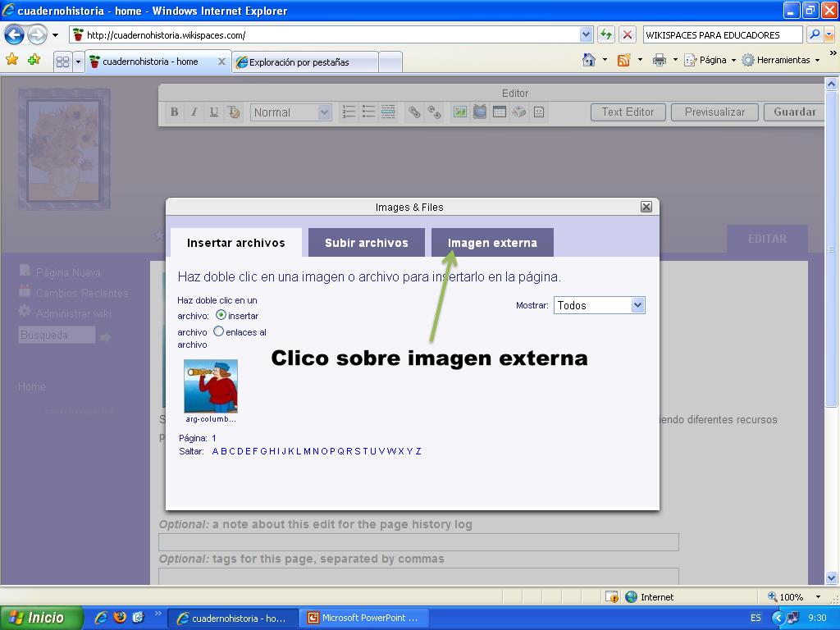Switch to the 'Imagen externa' tab
Viewport: 840px width, 630px height.
pos(492,243)
